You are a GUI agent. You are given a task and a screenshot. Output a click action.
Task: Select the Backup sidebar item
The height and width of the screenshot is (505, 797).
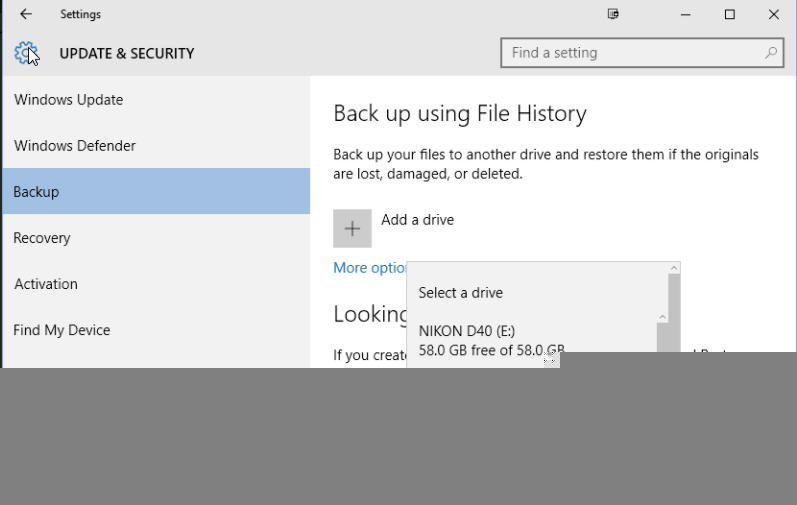(36, 192)
